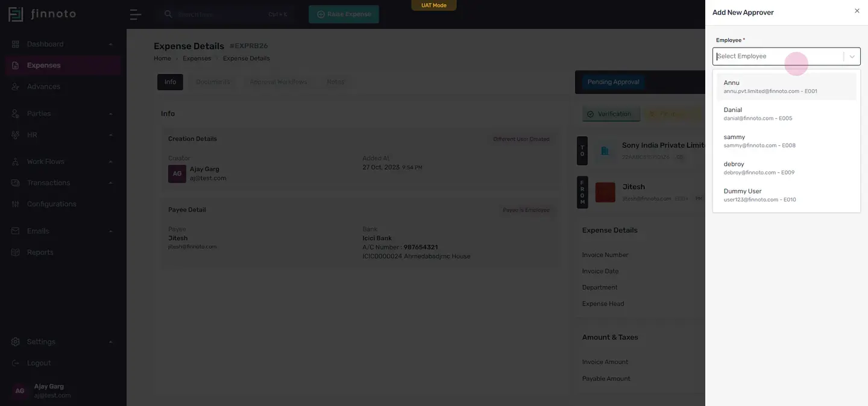
Task: Click the Pending Approval status button
Action: pos(613,82)
